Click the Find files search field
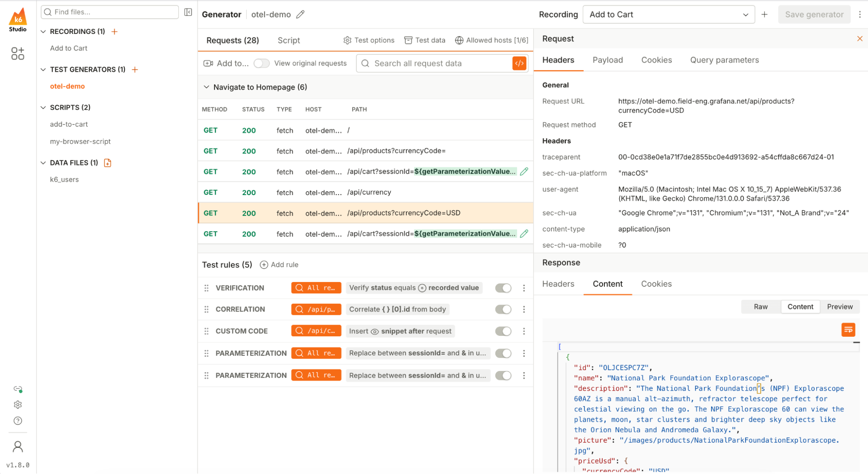 [x=109, y=12]
